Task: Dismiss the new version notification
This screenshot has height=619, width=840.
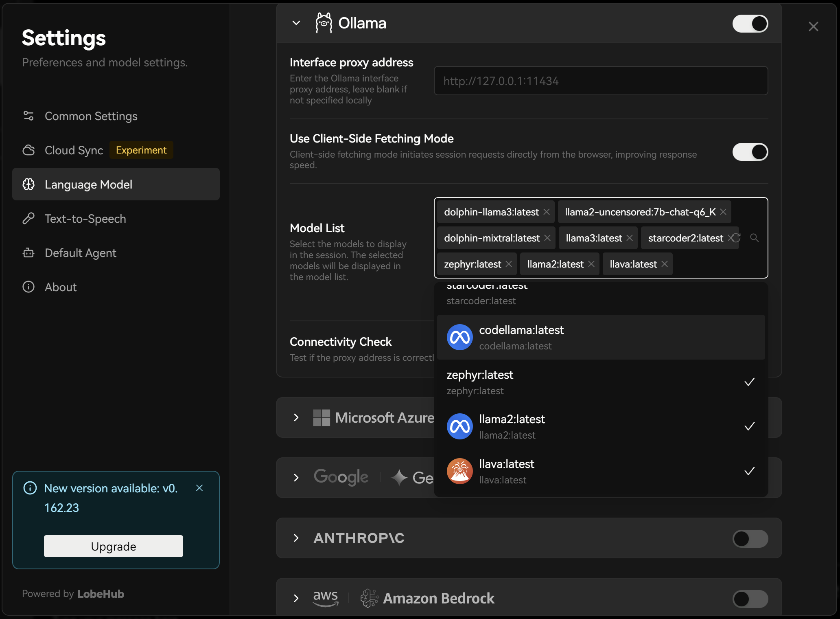Action: [199, 488]
